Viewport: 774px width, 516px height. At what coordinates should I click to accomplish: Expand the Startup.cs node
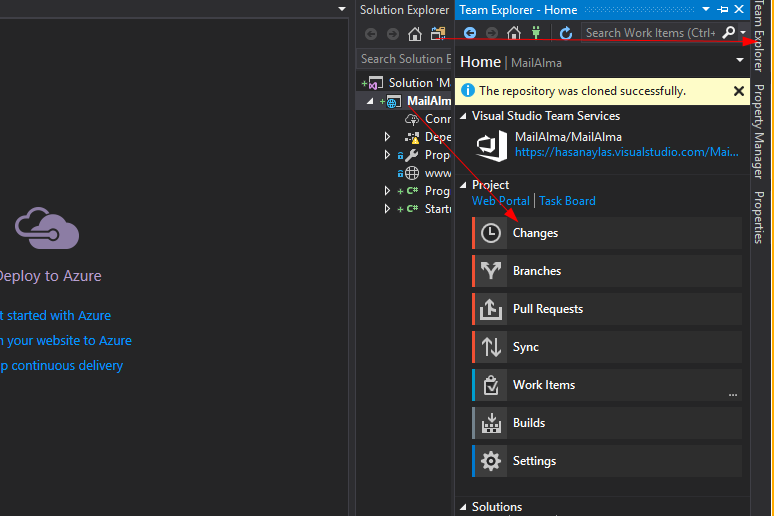coord(387,209)
